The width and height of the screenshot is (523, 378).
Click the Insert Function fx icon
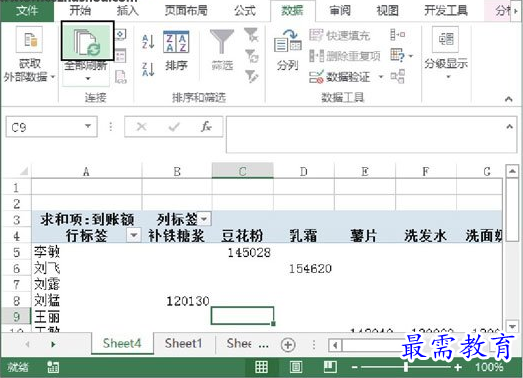click(x=206, y=126)
